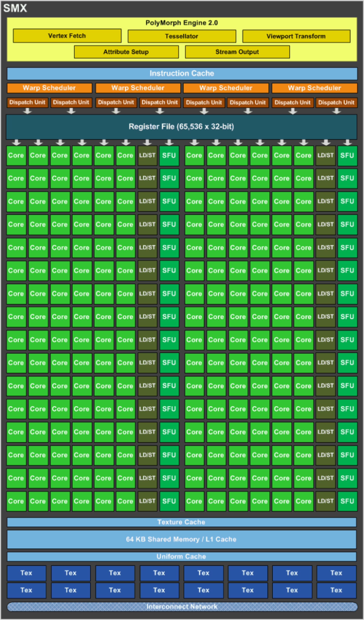The height and width of the screenshot is (620, 364).
Task: Click the Vertex Fetch block
Action: point(67,36)
